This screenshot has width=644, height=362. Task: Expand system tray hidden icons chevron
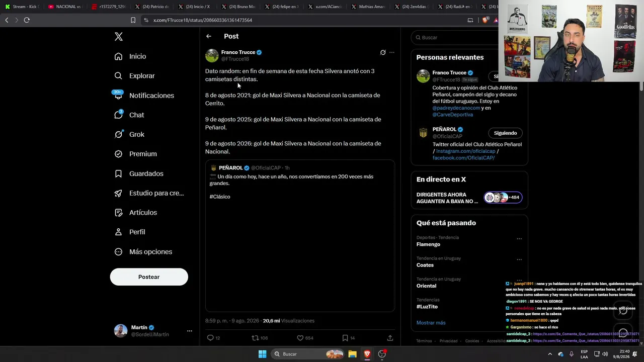pyautogui.click(x=549, y=354)
